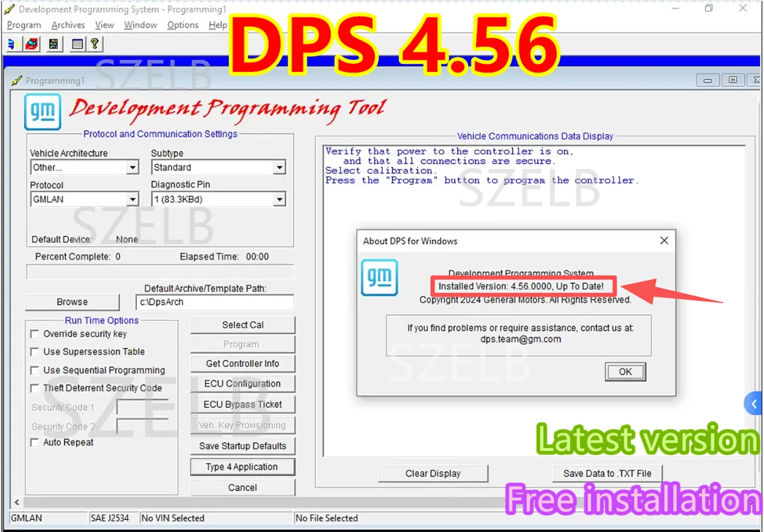Enable Override security key checkbox

click(x=35, y=334)
